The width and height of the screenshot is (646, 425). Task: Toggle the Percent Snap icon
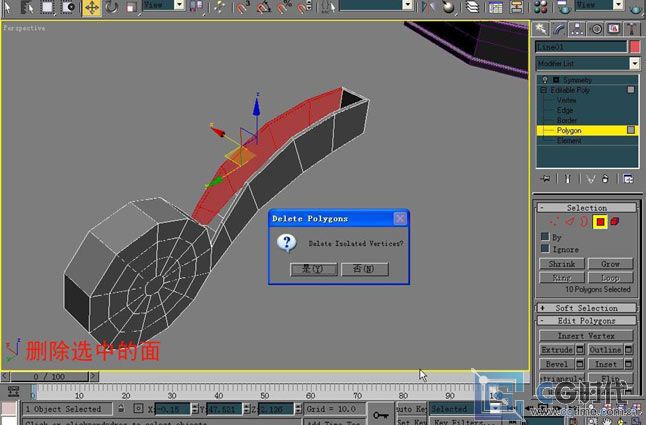284,7
